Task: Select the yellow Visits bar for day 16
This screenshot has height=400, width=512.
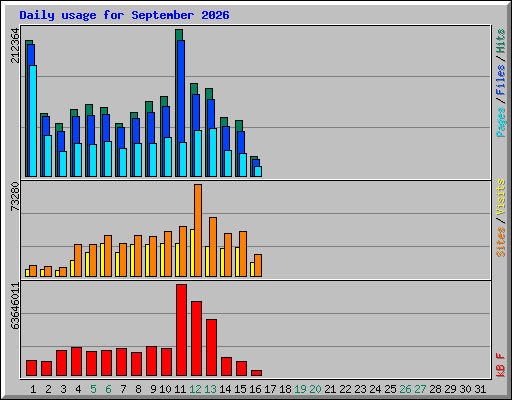Action: pos(252,269)
